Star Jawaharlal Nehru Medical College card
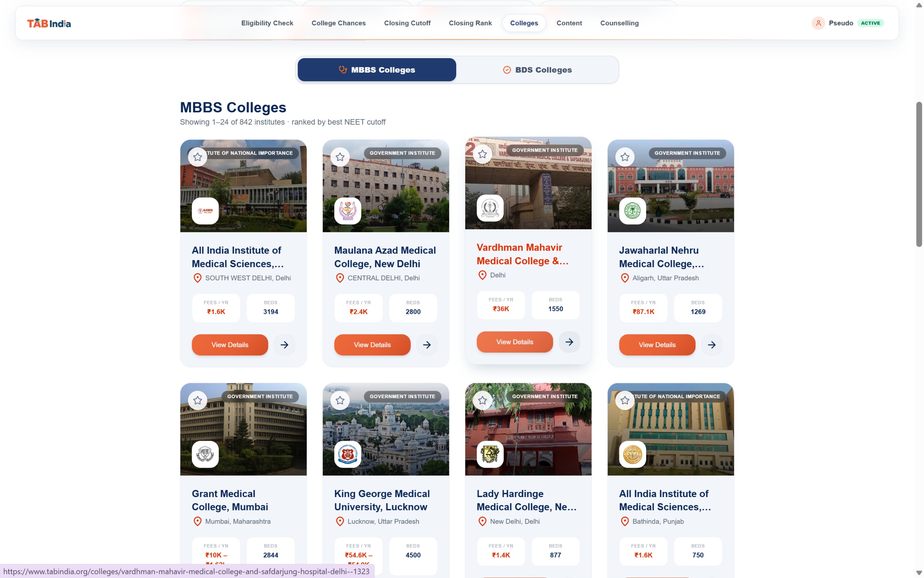924x578 pixels. coord(625,157)
